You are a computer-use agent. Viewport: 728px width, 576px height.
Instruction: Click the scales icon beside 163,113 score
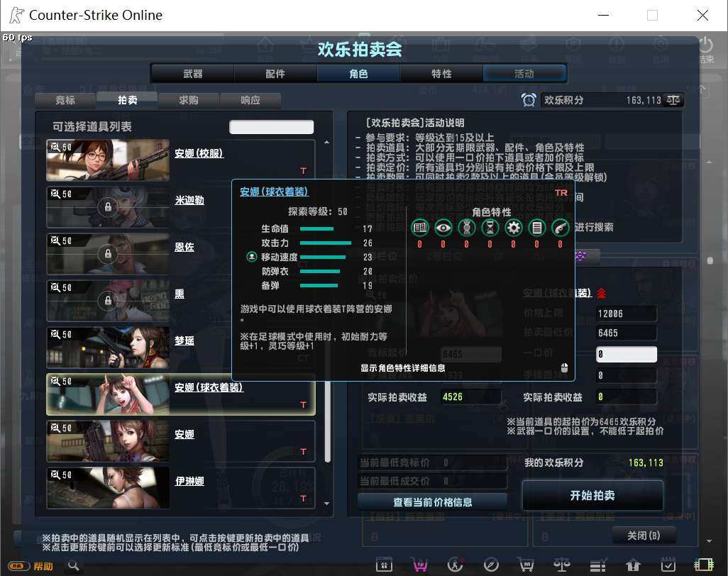coord(673,100)
